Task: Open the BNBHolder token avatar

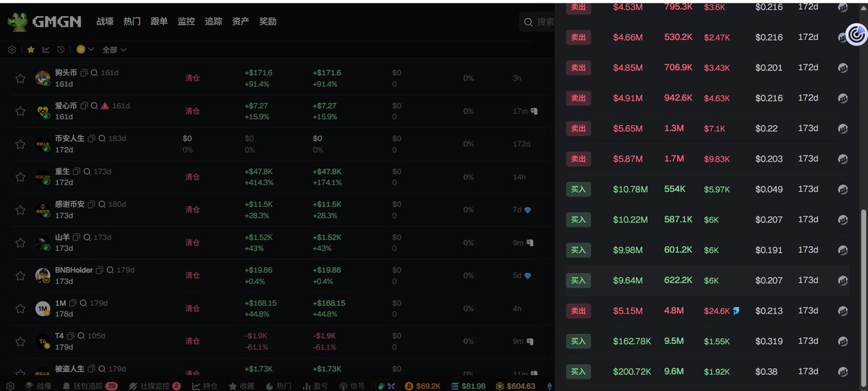Action: (x=43, y=275)
